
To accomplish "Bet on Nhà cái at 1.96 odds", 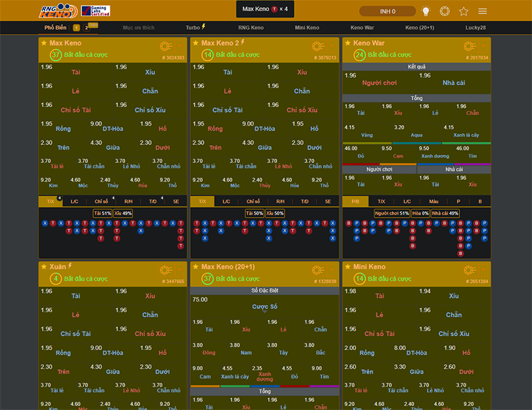I will (x=454, y=83).
